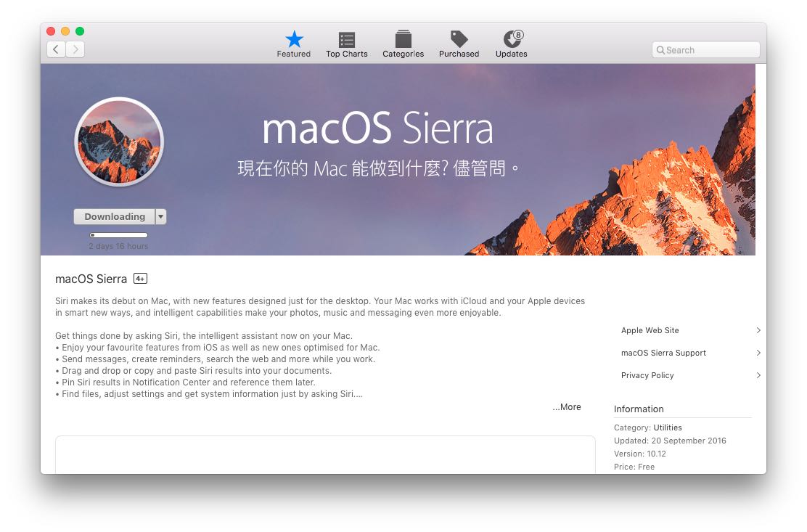Screen dimensions: 807x532
Task: Click the chevron beside Privacy Policy
Action: tap(758, 375)
